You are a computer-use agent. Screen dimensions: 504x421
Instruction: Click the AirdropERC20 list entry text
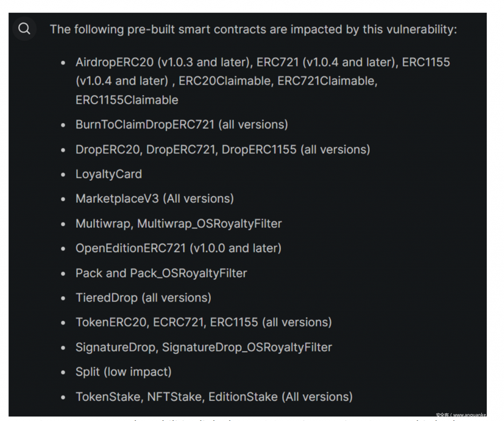[x=114, y=62]
